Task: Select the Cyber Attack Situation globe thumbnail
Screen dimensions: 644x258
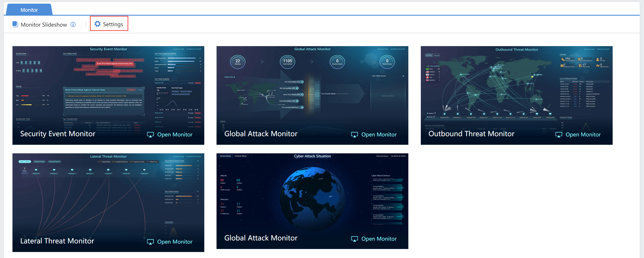Action: tap(312, 195)
